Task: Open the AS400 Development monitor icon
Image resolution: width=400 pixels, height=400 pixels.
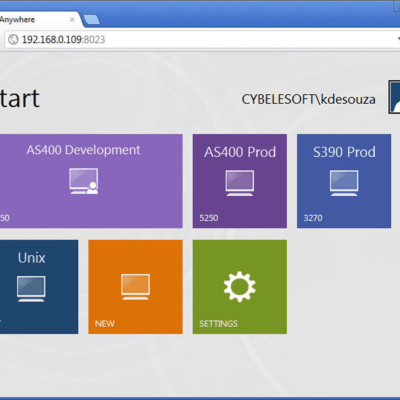Action: click(84, 181)
